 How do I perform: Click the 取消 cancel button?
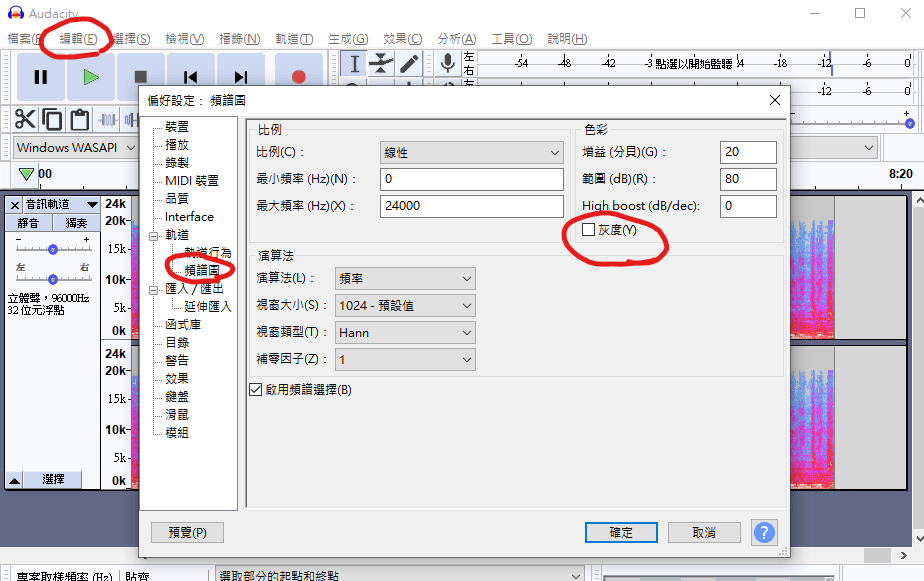point(704,533)
